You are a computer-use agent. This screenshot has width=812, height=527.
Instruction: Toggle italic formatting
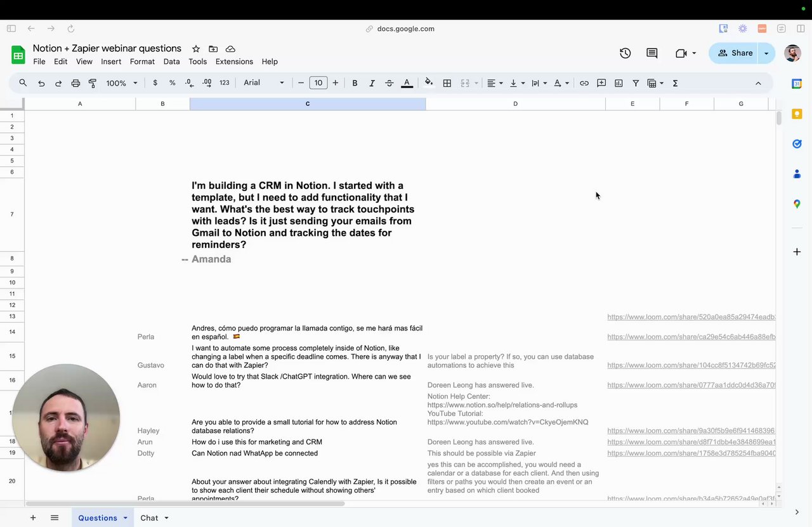pos(372,83)
